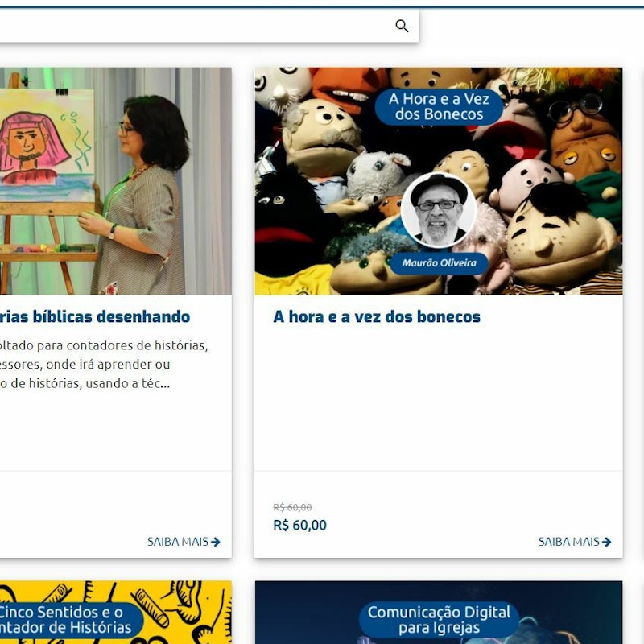Open the 'bíblicas desenhando' course title
The width and height of the screenshot is (644, 644).
(95, 316)
